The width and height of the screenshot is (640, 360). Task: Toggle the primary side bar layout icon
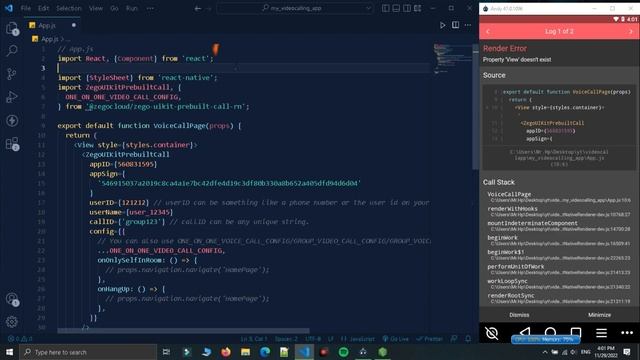(x=385, y=8)
